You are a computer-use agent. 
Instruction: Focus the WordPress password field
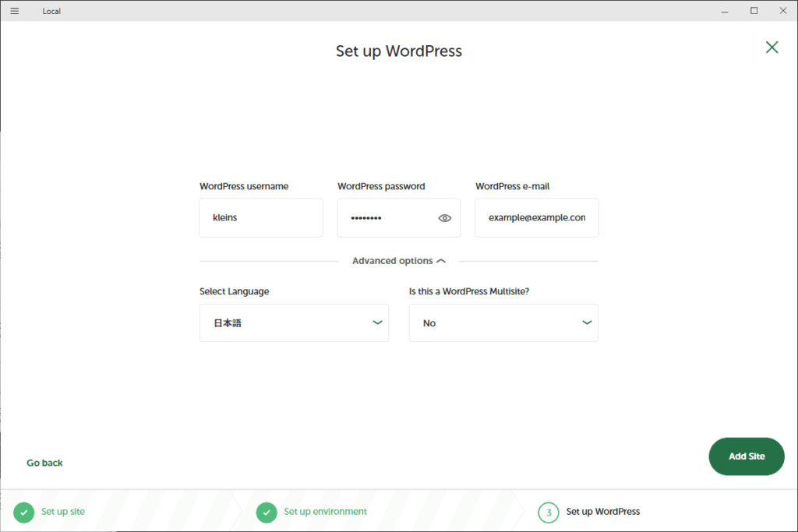pyautogui.click(x=386, y=218)
